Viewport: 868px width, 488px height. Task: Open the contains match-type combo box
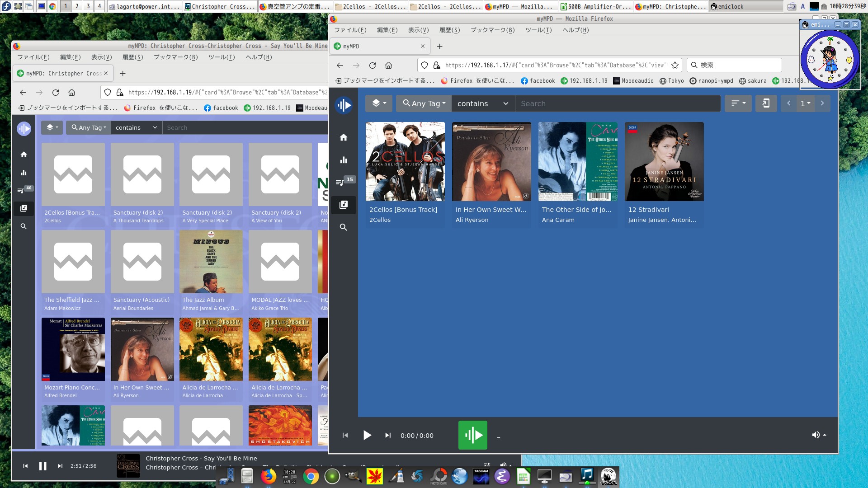coord(482,103)
